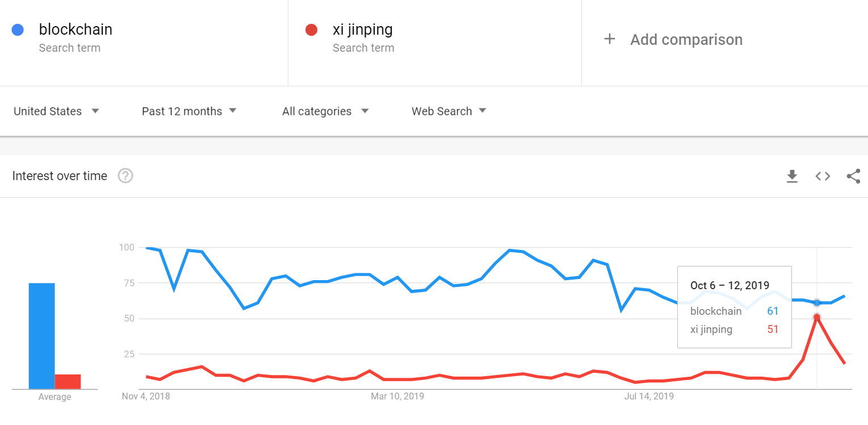
Task: Select blue data point at Oct 6
Action: (817, 302)
